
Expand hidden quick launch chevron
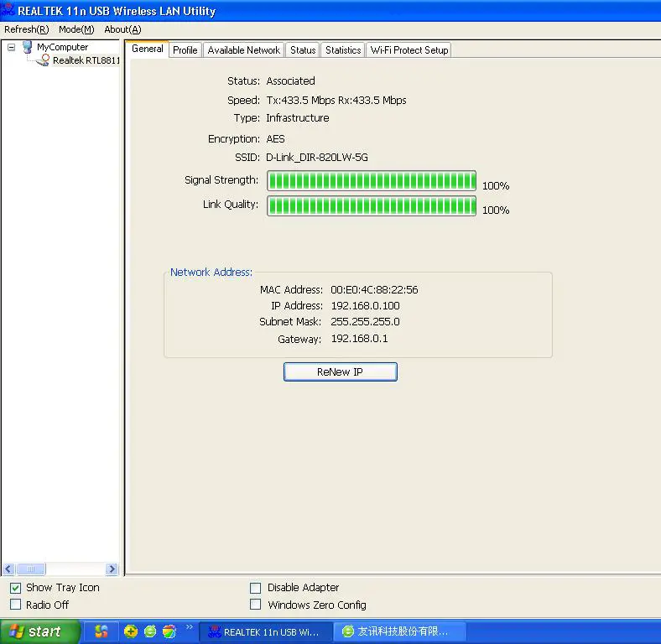point(190,626)
